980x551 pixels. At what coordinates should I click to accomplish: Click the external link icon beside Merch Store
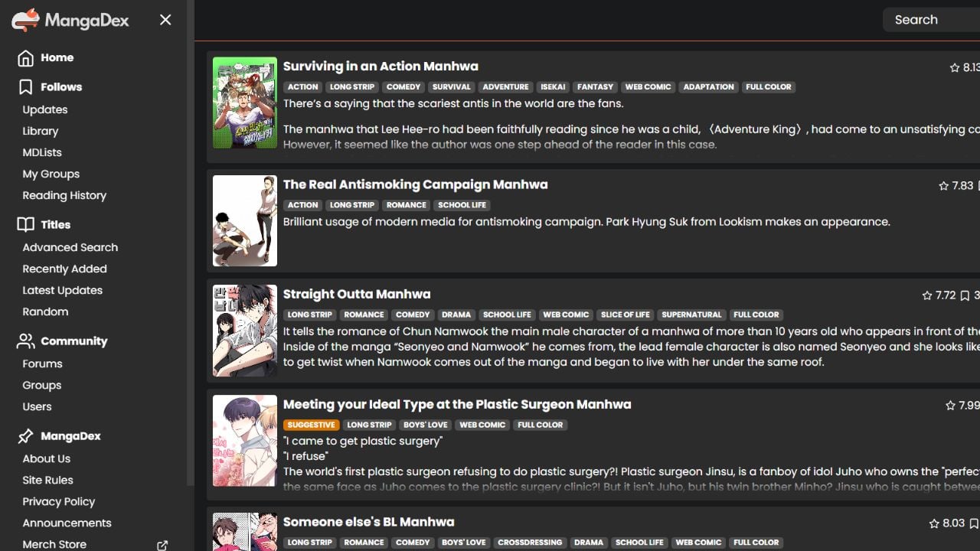point(162,546)
